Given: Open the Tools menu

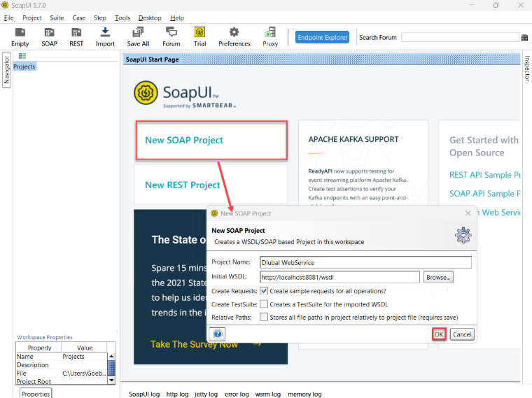Looking at the screenshot, I should 122,17.
